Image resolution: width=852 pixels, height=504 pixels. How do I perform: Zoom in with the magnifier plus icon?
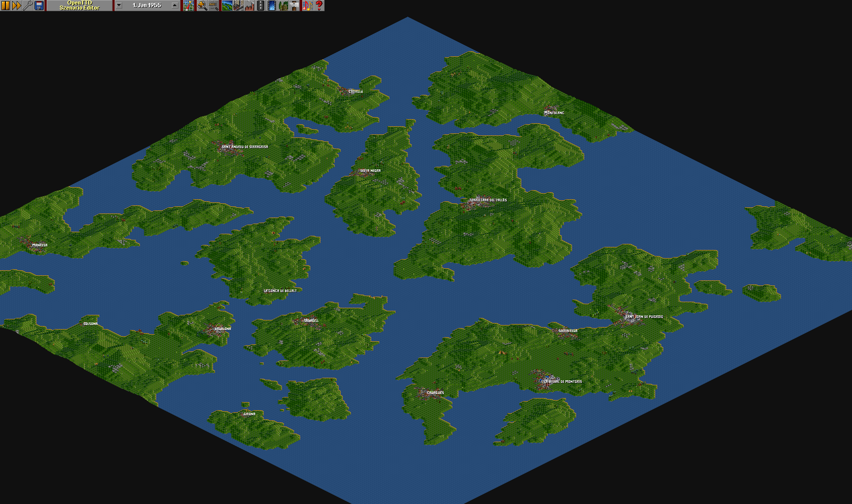(202, 6)
